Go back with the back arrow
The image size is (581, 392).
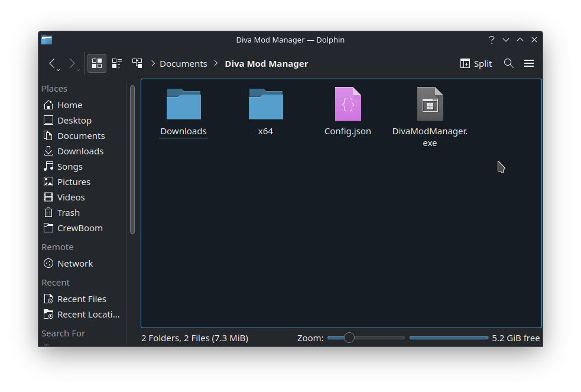click(x=52, y=63)
